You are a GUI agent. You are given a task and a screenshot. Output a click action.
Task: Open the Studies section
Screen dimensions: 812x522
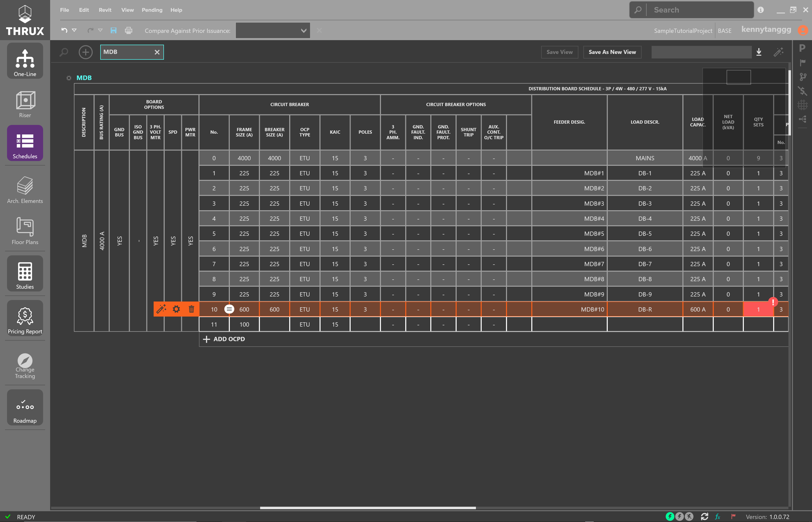pyautogui.click(x=25, y=273)
